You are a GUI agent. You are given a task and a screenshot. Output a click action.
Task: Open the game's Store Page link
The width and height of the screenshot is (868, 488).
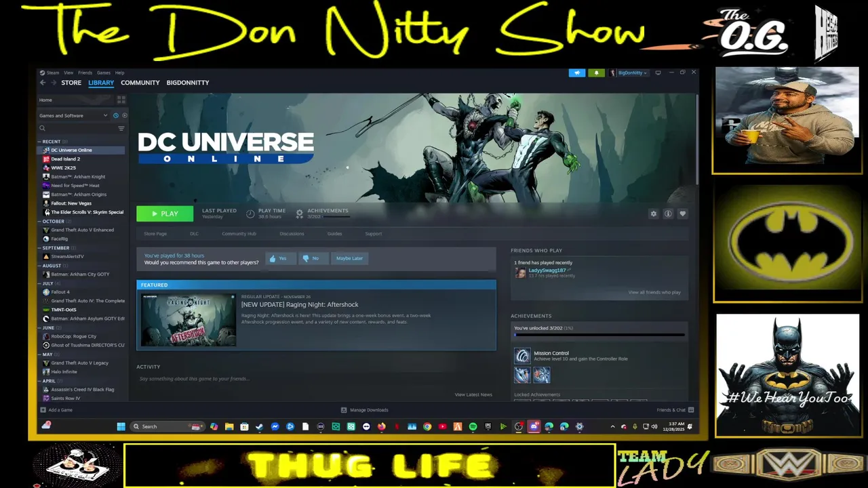[x=155, y=234]
